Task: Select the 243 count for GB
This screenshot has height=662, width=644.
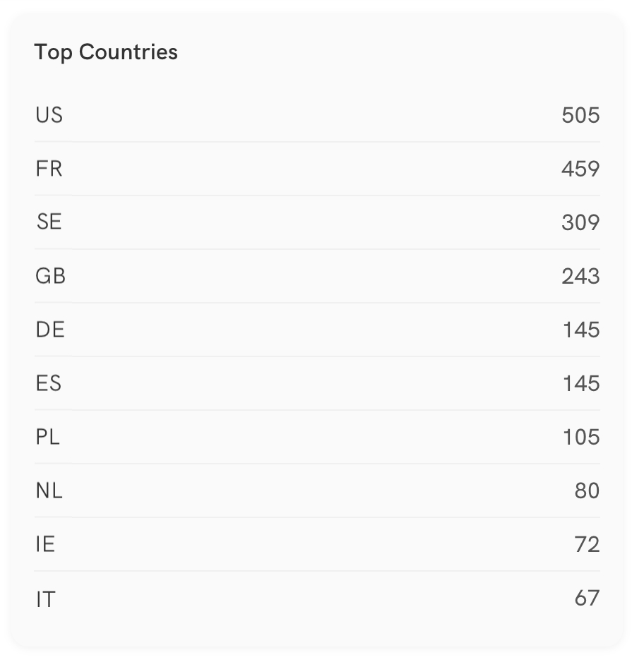Action: tap(580, 276)
